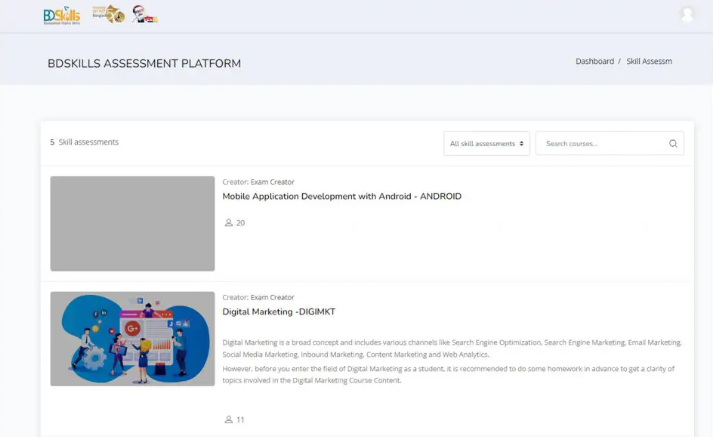713x437 pixels.
Task: Click the BDSkills logo in header
Action: [x=62, y=15]
